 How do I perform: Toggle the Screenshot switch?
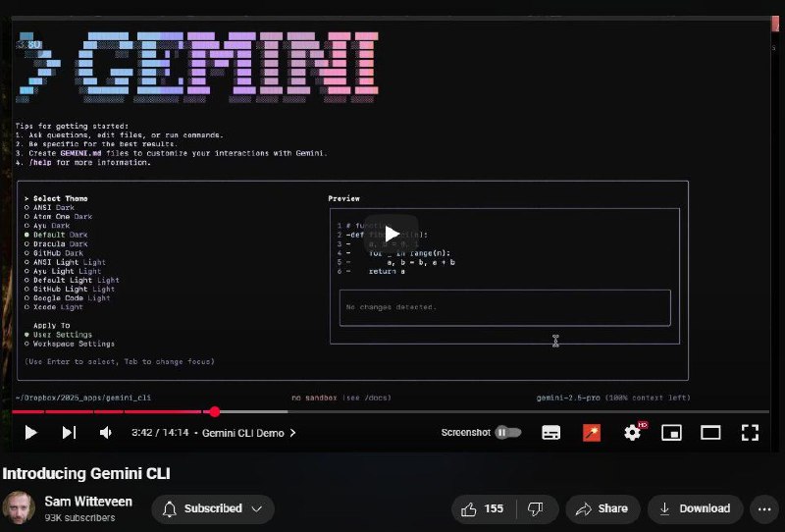507,432
